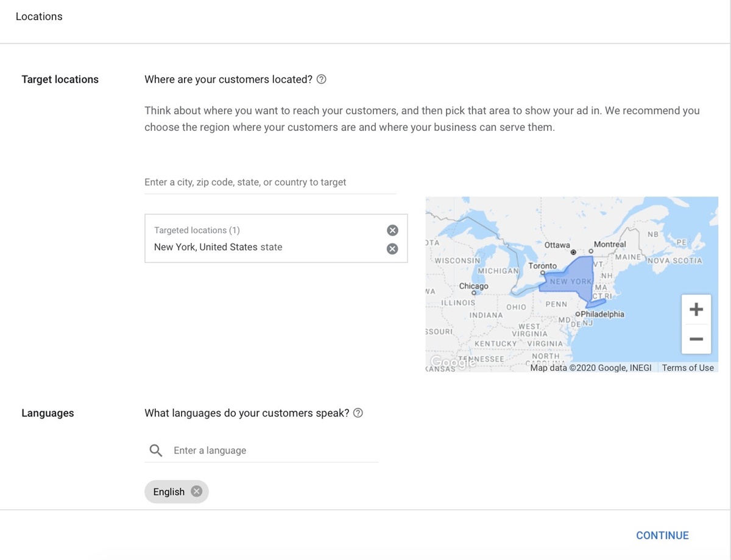Screen dimensions: 731x560
Task: Click help icon beside customer location question
Action: [x=322, y=79]
